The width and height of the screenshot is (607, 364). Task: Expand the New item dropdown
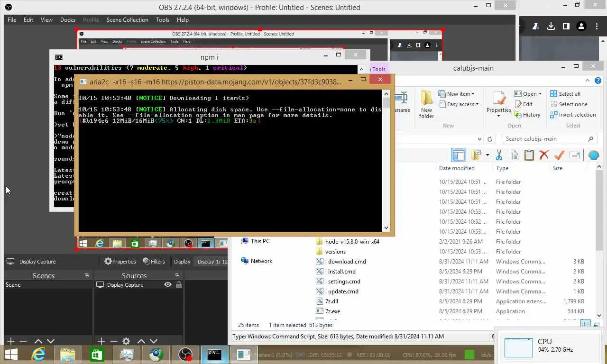456,94
